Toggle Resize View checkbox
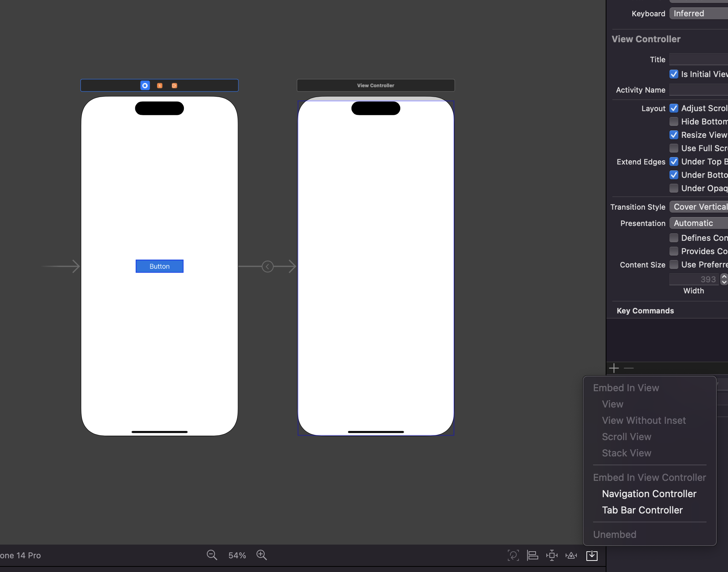The image size is (728, 572). [674, 135]
